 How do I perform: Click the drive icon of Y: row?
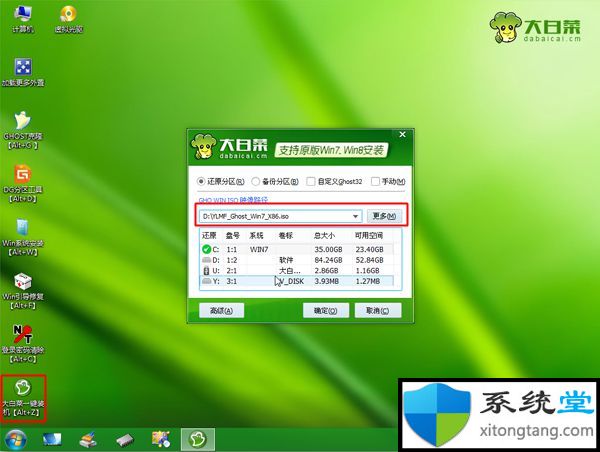[x=206, y=281]
